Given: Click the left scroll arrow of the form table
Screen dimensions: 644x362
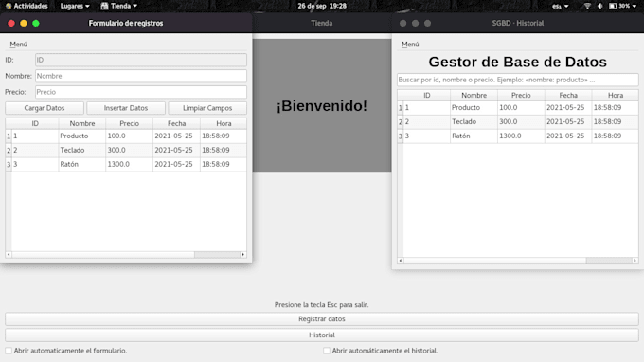Looking at the screenshot, I should [x=9, y=254].
